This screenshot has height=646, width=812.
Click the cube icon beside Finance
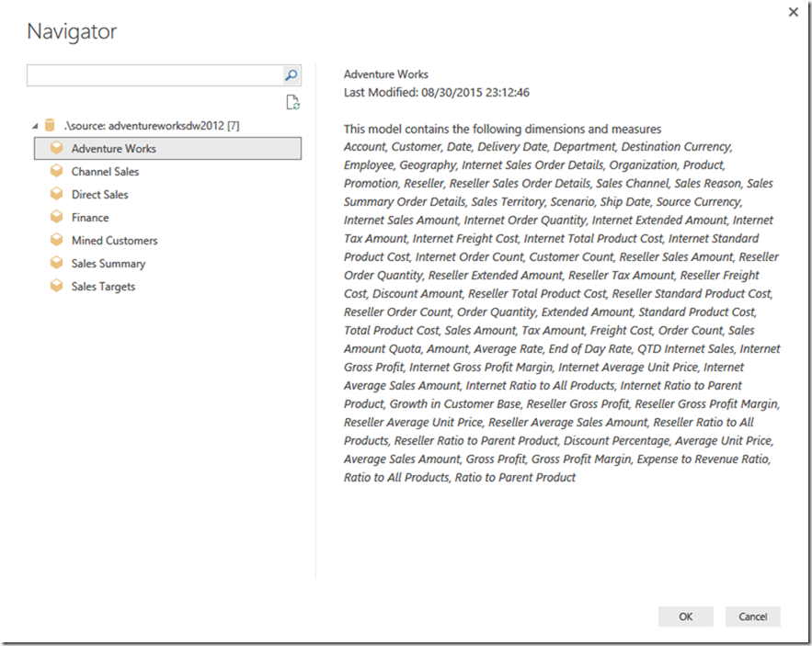(x=56, y=217)
